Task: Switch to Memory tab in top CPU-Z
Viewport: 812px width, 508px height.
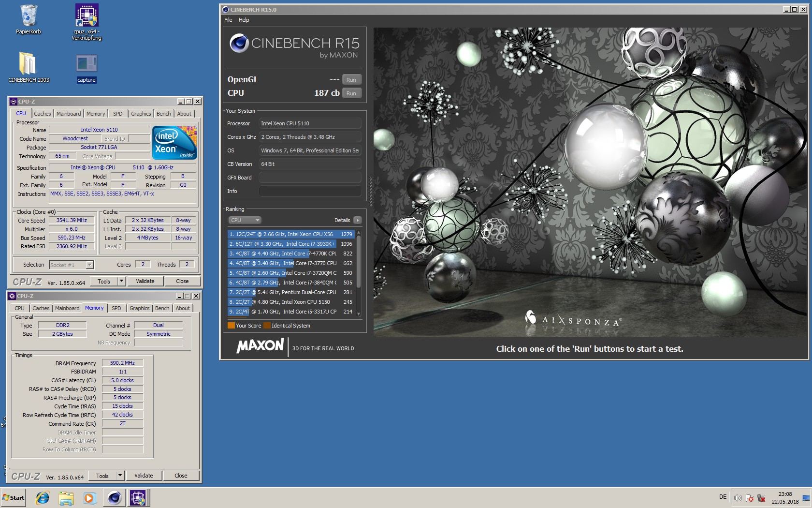Action: (x=96, y=114)
